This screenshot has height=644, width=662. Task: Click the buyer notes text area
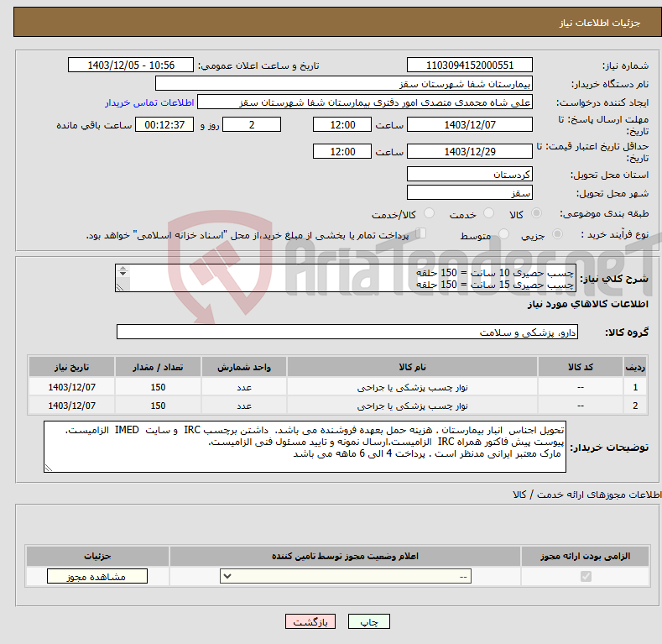click(305, 447)
